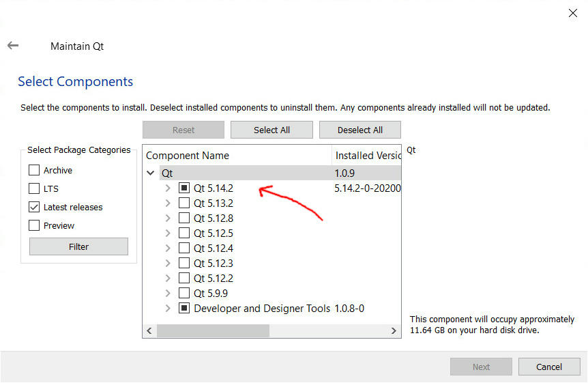Click the Deselect All button
This screenshot has height=383, width=588.
360,130
